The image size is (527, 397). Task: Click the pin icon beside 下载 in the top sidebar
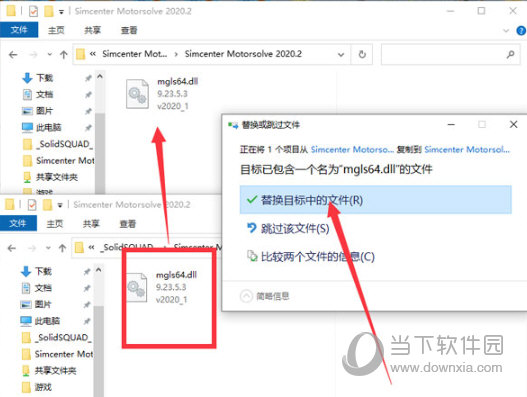[x=88, y=78]
